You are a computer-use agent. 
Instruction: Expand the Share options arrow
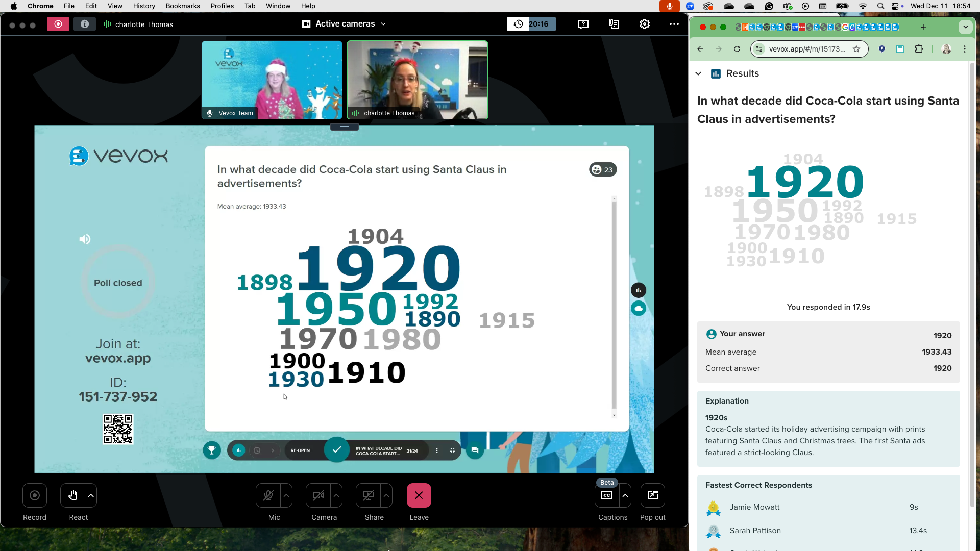pos(386,495)
